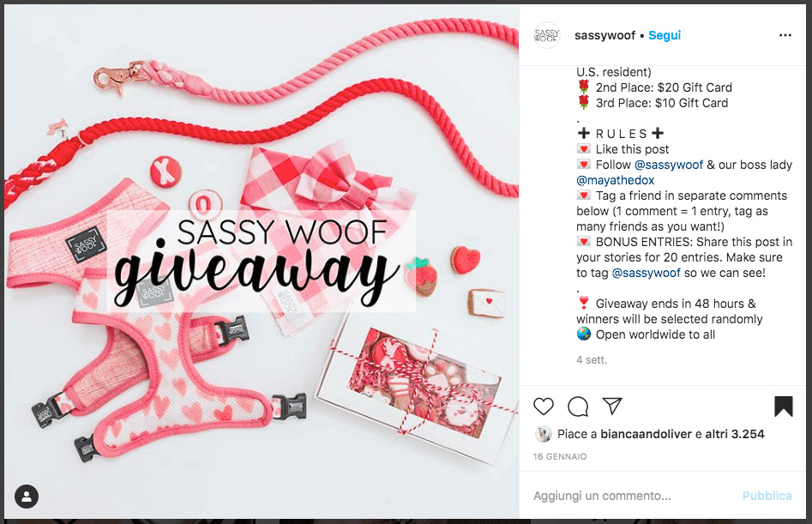The width and height of the screenshot is (812, 524).
Task: Click the Pubblica comment button
Action: (767, 496)
